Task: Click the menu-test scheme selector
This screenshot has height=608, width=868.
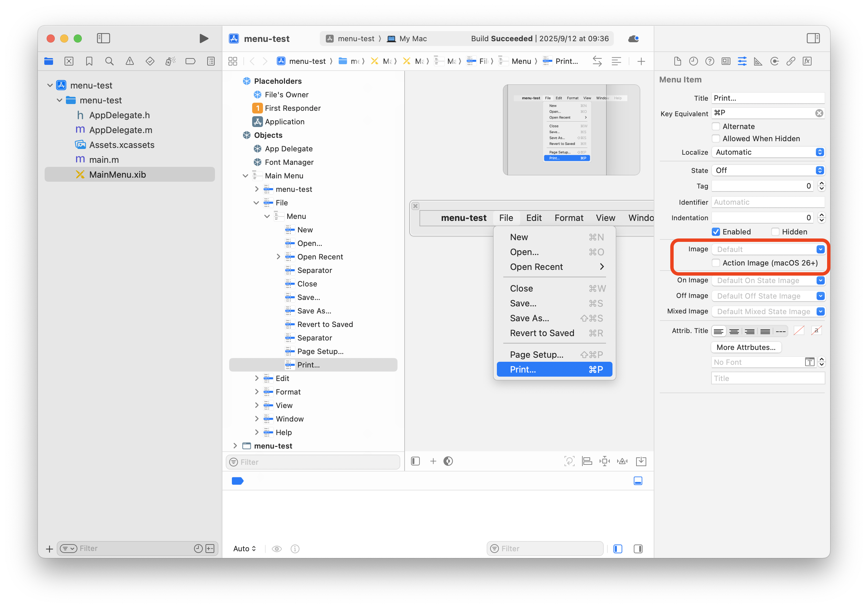Action: [350, 39]
